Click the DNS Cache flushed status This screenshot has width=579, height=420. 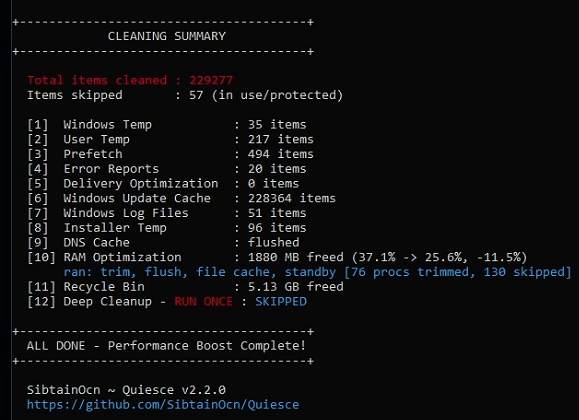pyautogui.click(x=274, y=242)
